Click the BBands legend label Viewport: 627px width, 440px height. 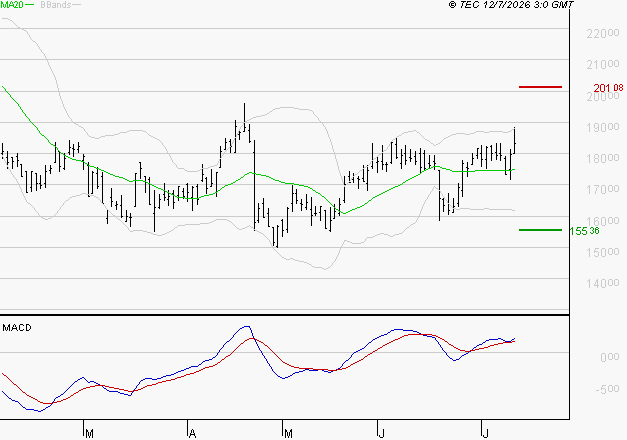point(55,5)
